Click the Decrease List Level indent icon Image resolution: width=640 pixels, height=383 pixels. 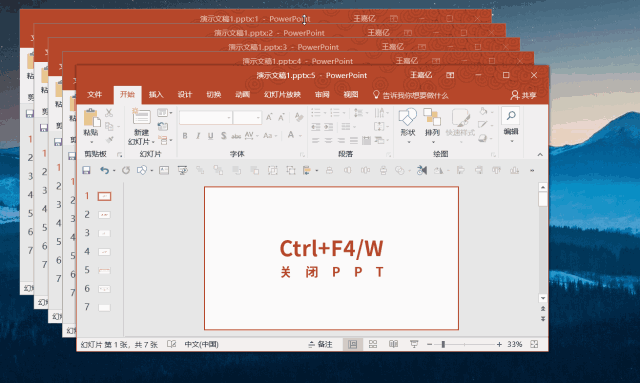pos(316,127)
